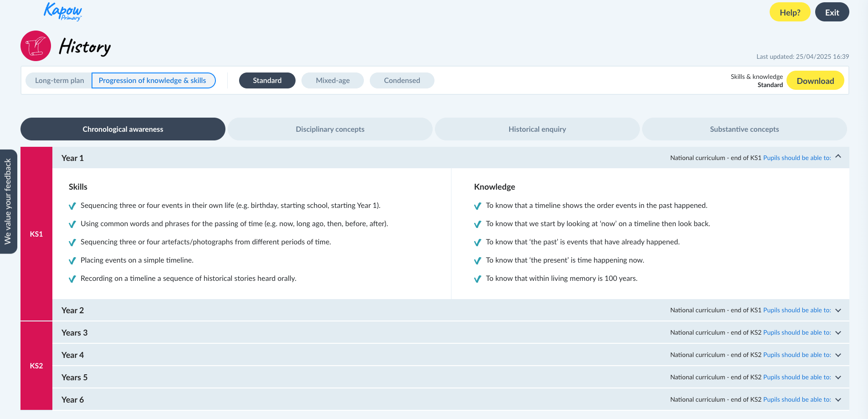868x419 pixels.
Task: Switch to the Long-term plan view
Action: 59,81
